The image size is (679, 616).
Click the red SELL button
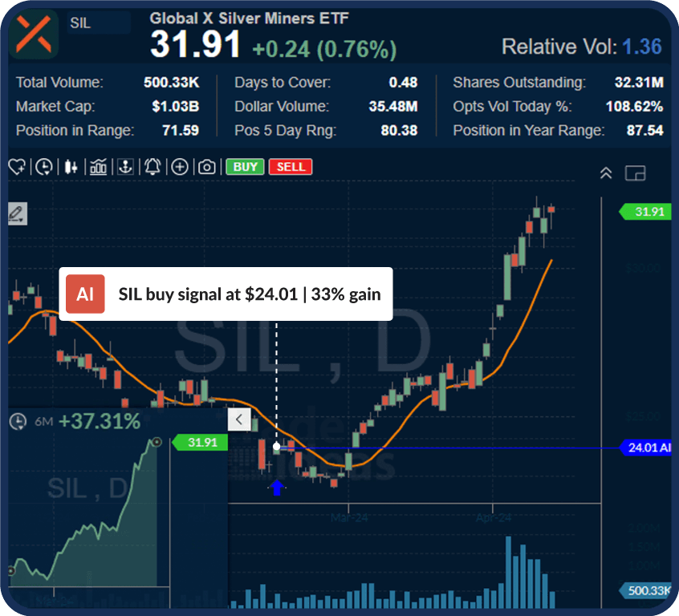(x=289, y=167)
